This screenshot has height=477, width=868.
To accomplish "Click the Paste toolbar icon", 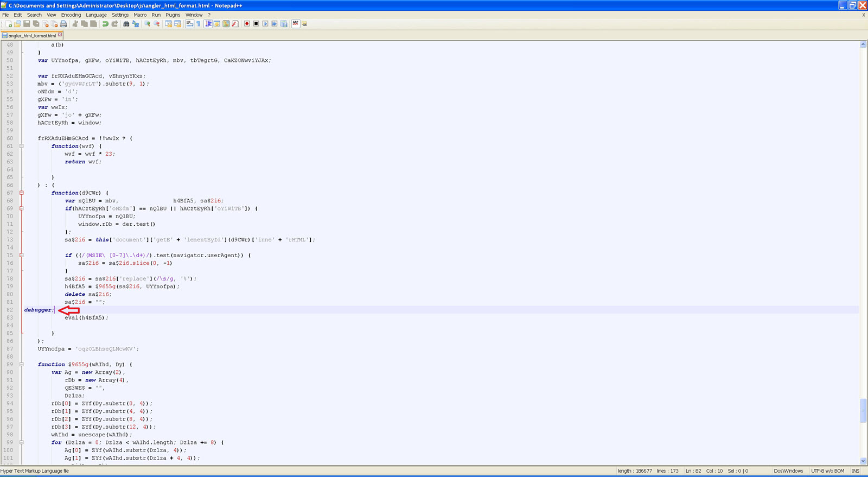I will click(93, 24).
